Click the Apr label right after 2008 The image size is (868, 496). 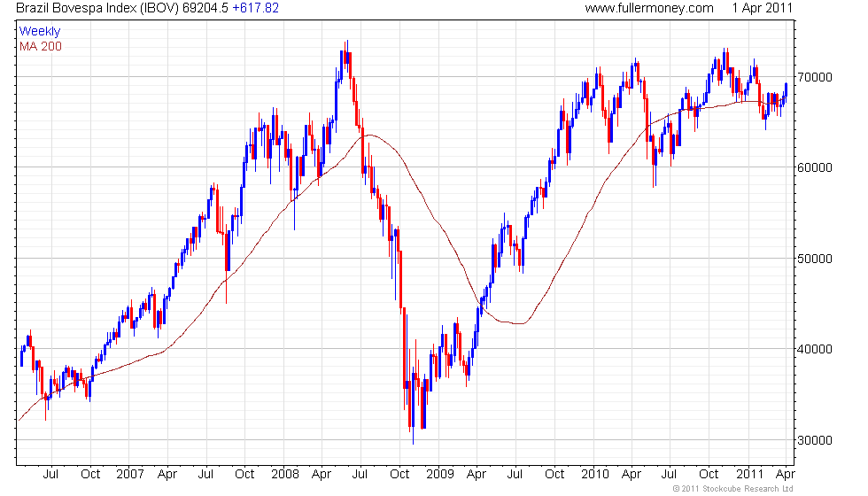[322, 475]
